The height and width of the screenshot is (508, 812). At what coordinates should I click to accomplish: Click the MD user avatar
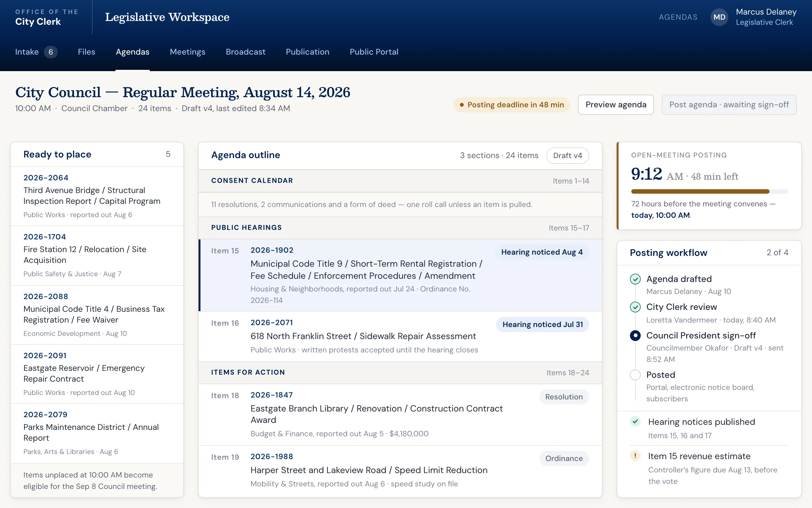[719, 17]
